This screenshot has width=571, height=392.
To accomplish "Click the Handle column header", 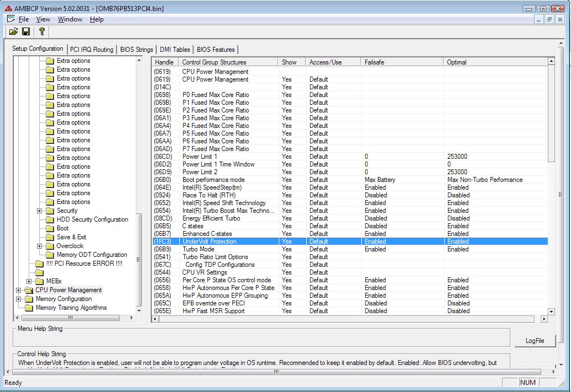I will click(x=165, y=62).
